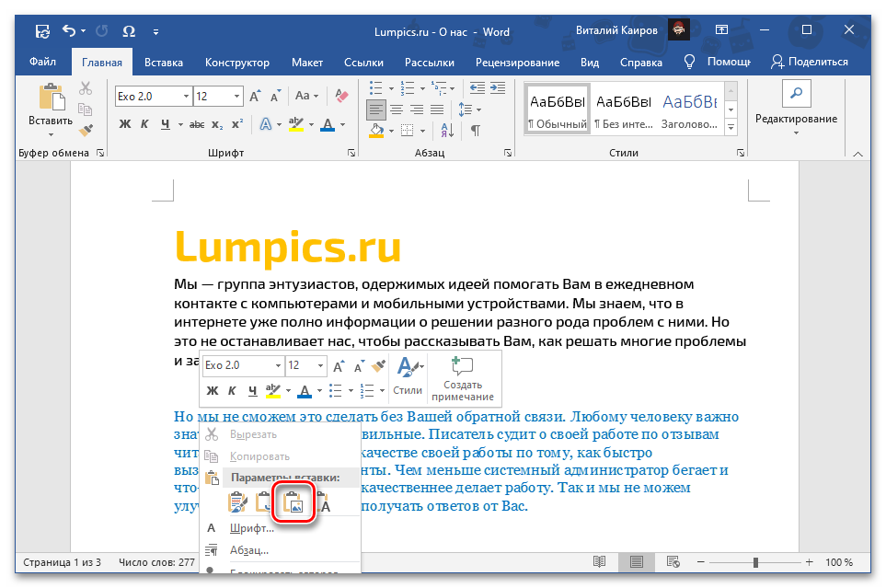Insert a symbol using the Omega icon
This screenshot has width=886, height=588.
pyautogui.click(x=129, y=31)
